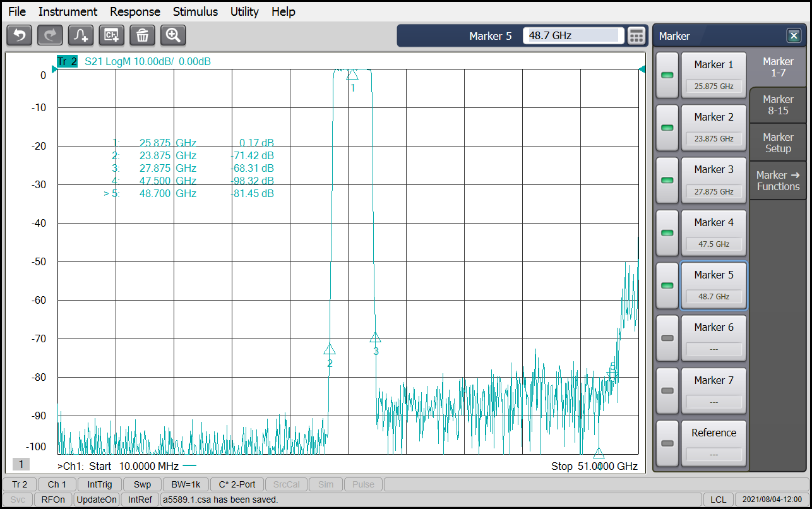Click the Marker 5 frequency input field
Screen dimensions: 812x509
[x=573, y=36]
